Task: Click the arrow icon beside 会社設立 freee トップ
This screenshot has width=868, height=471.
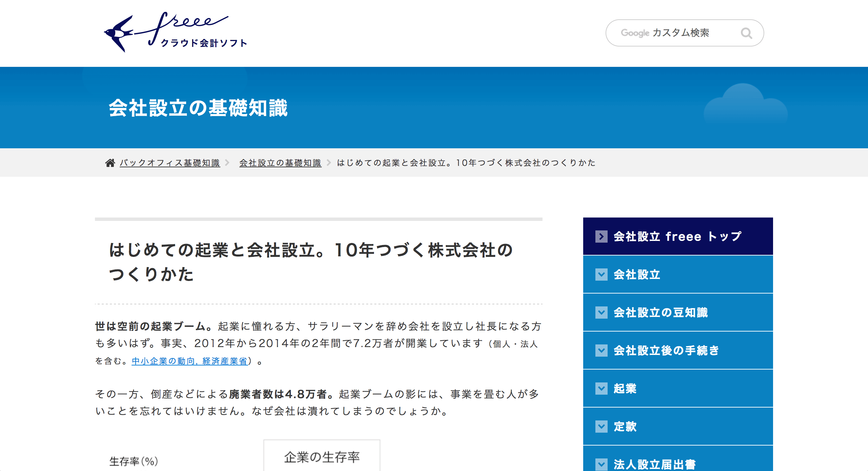Action: pyautogui.click(x=601, y=237)
